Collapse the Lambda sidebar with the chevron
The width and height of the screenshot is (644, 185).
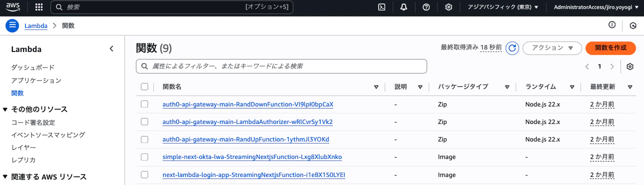pyautogui.click(x=111, y=49)
